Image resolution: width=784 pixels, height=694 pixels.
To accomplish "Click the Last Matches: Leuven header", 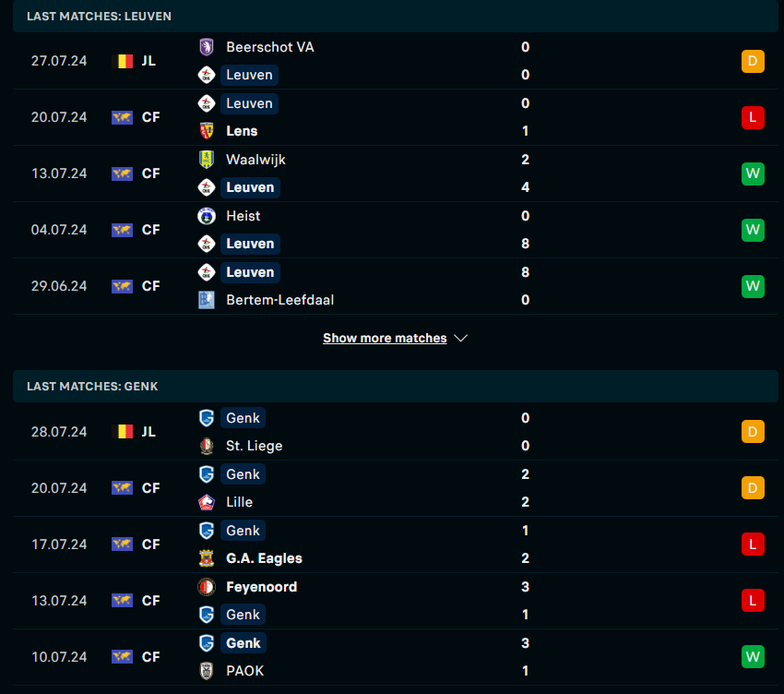I will [x=396, y=16].
